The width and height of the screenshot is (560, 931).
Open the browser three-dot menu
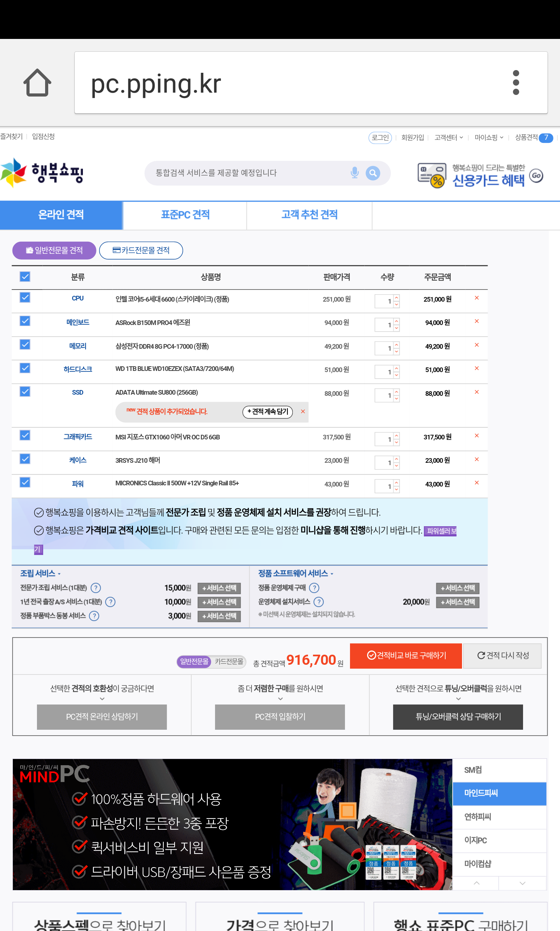point(516,83)
